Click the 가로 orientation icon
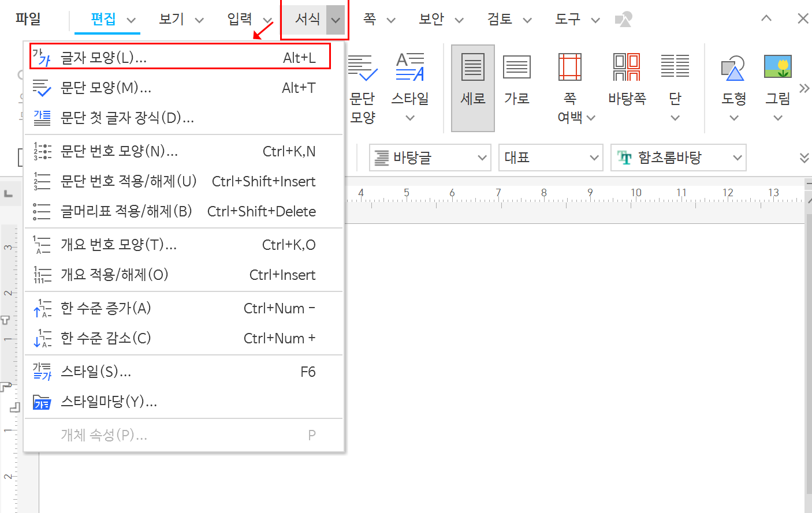 516,81
